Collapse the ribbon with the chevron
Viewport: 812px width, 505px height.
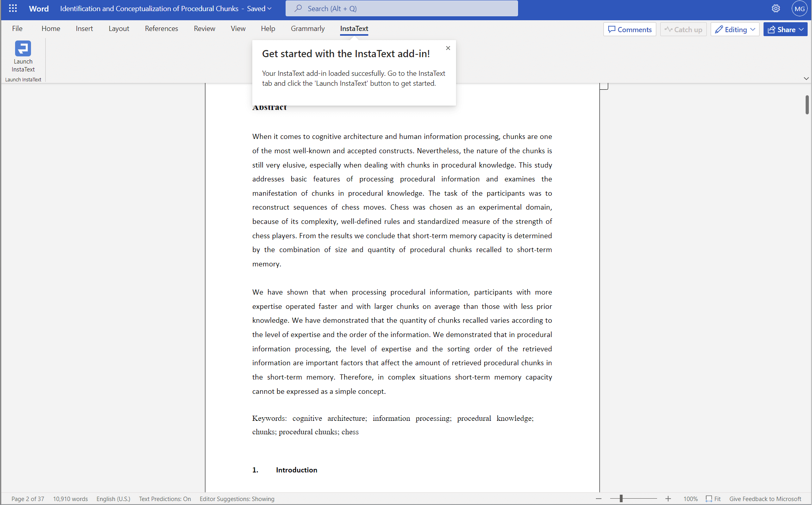806,78
